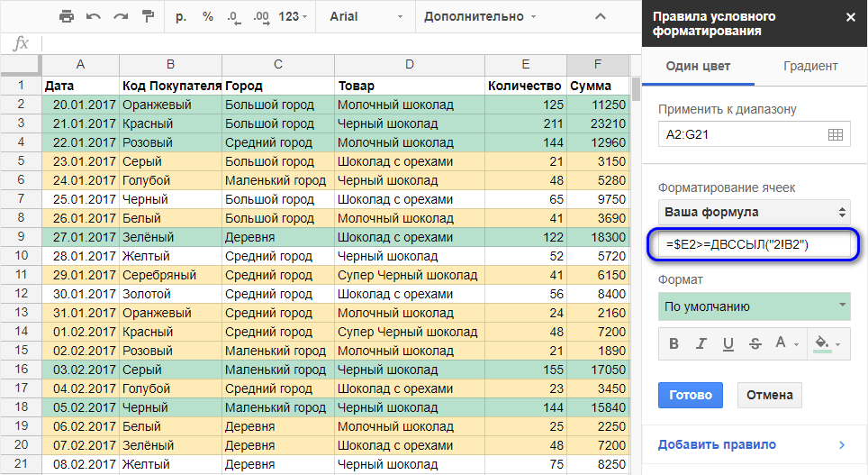Toggle Bold in the format style bar

pos(674,343)
